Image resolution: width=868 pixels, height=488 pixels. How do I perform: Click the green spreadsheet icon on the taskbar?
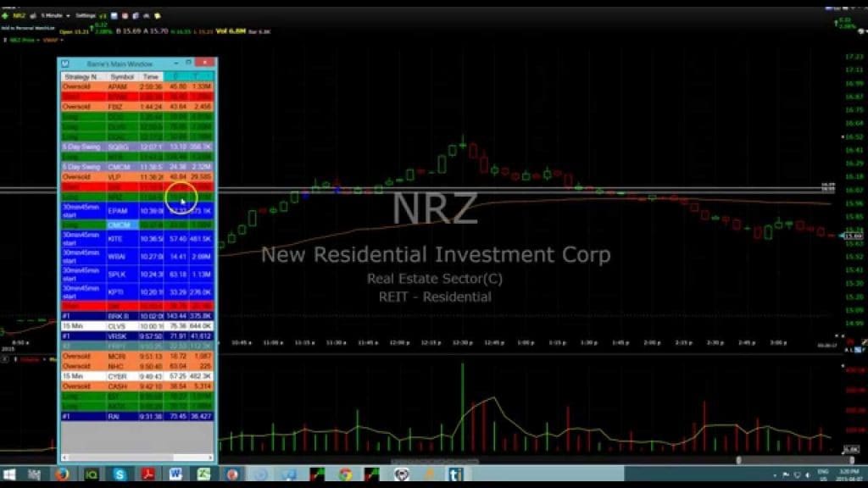203,474
